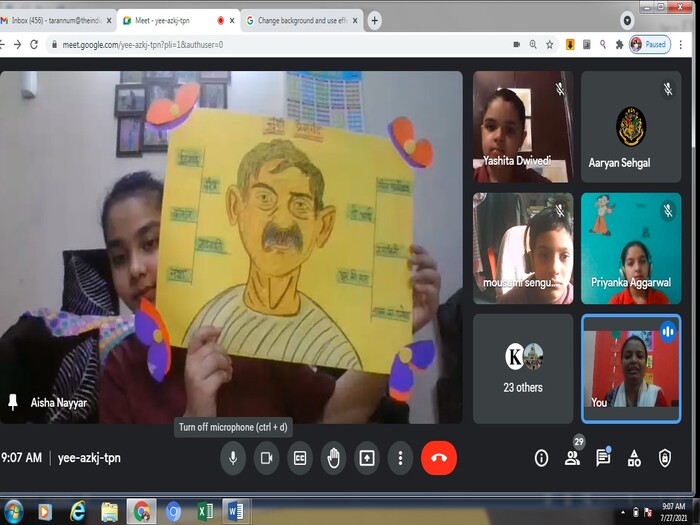Click the Paused profile button

[650, 45]
